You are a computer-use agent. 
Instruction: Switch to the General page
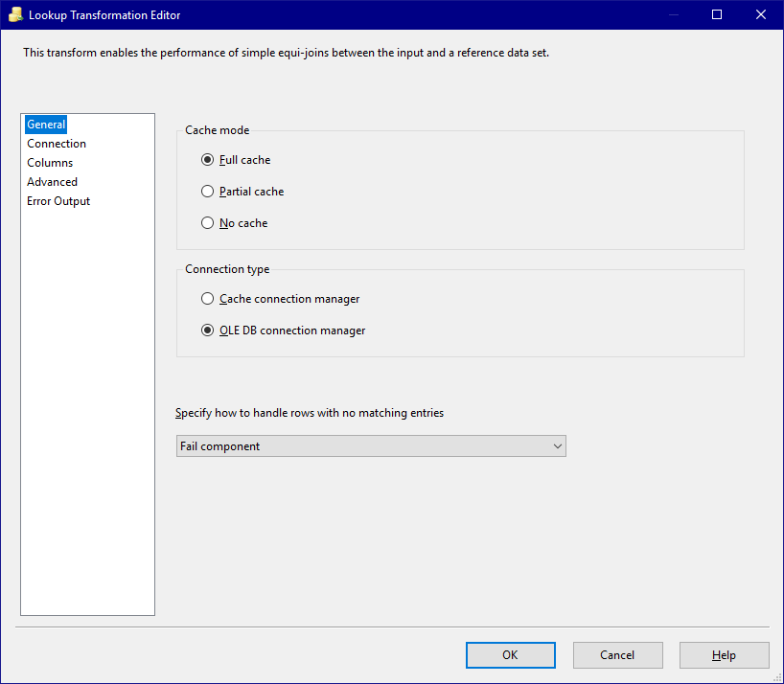point(46,125)
